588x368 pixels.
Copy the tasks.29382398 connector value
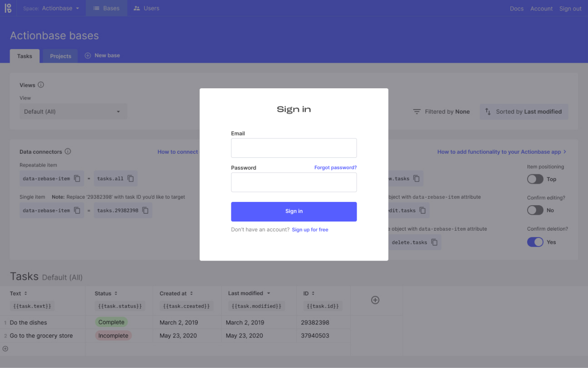point(145,211)
